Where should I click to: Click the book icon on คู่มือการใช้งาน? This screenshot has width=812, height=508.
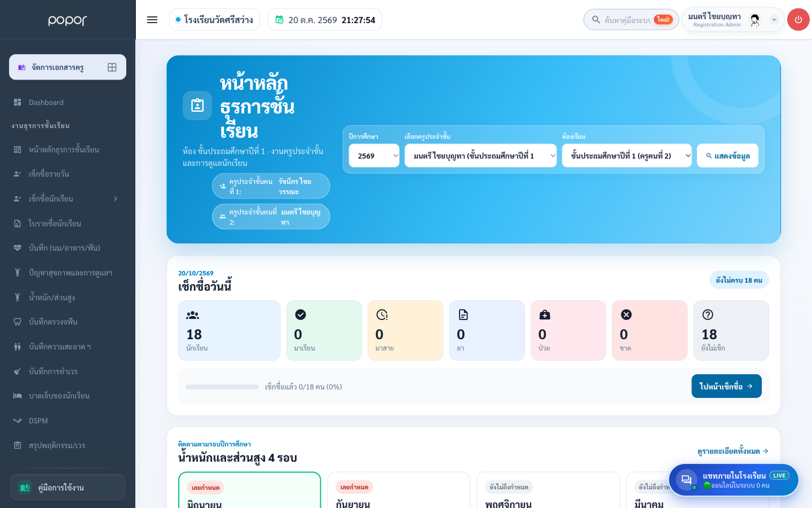pos(25,487)
